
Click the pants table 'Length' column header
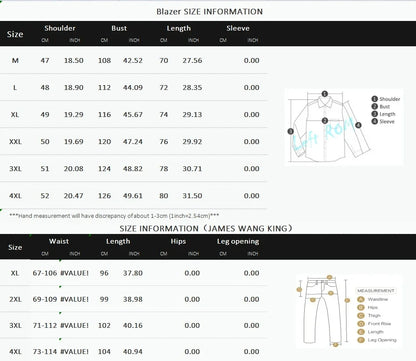[x=118, y=241]
